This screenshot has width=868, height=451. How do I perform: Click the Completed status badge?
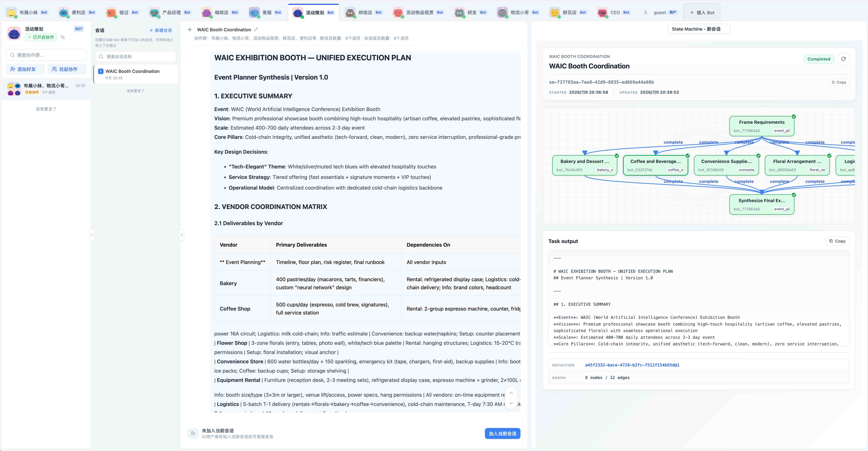(x=819, y=59)
